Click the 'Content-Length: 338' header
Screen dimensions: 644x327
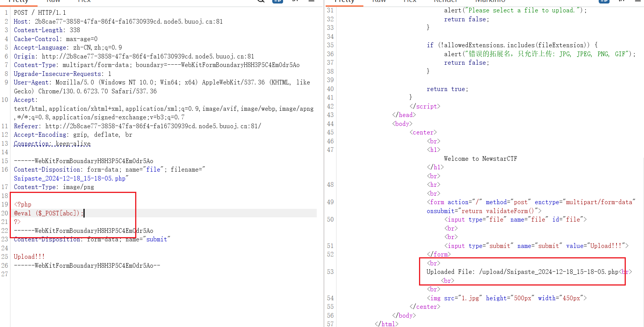coord(47,30)
